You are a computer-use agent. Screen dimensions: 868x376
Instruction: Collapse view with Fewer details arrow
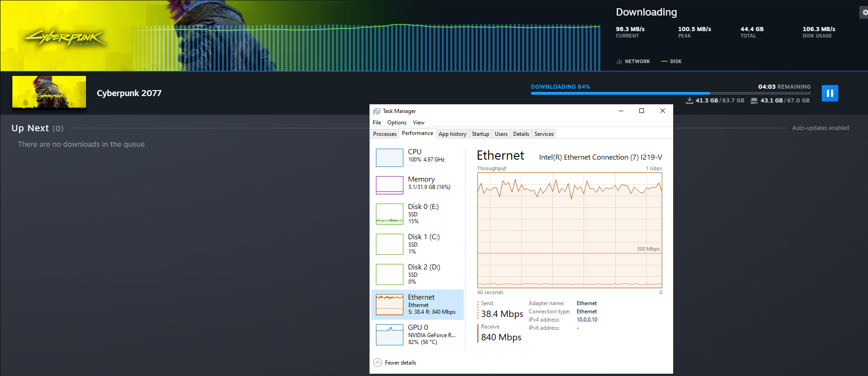pyautogui.click(x=377, y=363)
